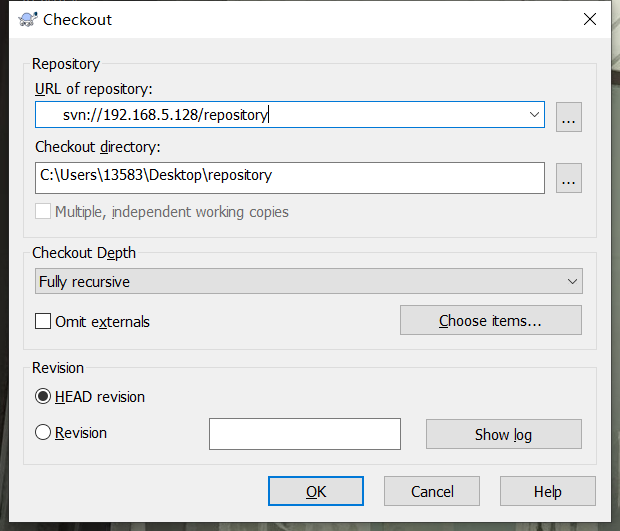Click the TortoiseSVN icon in the title bar
Viewport: 620px width, 531px height.
26,20
